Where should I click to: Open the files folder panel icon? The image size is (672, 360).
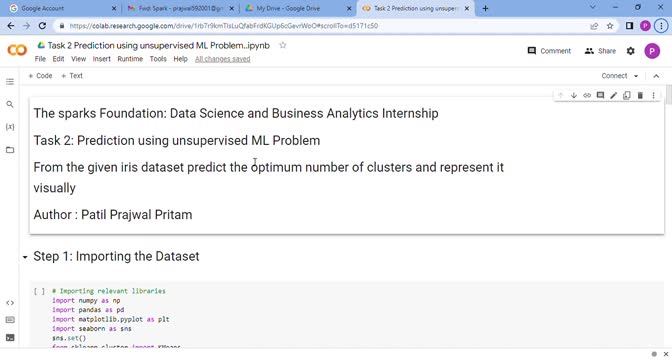point(10,150)
